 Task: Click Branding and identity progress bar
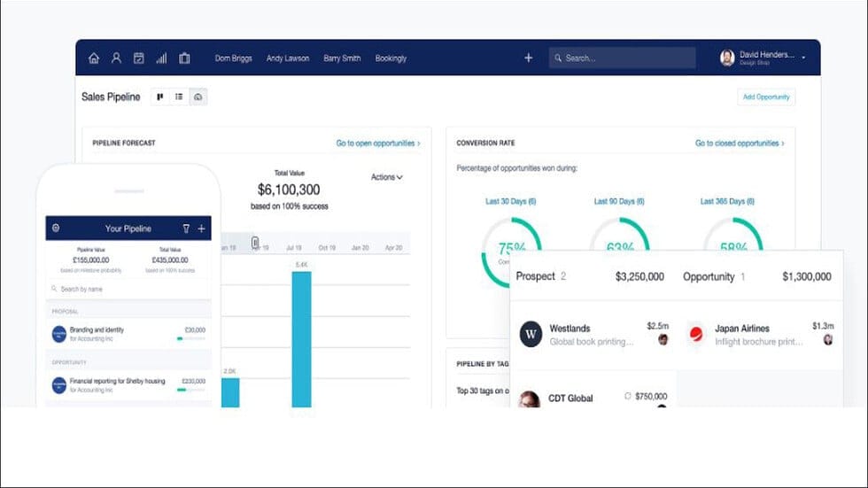pyautogui.click(x=191, y=338)
